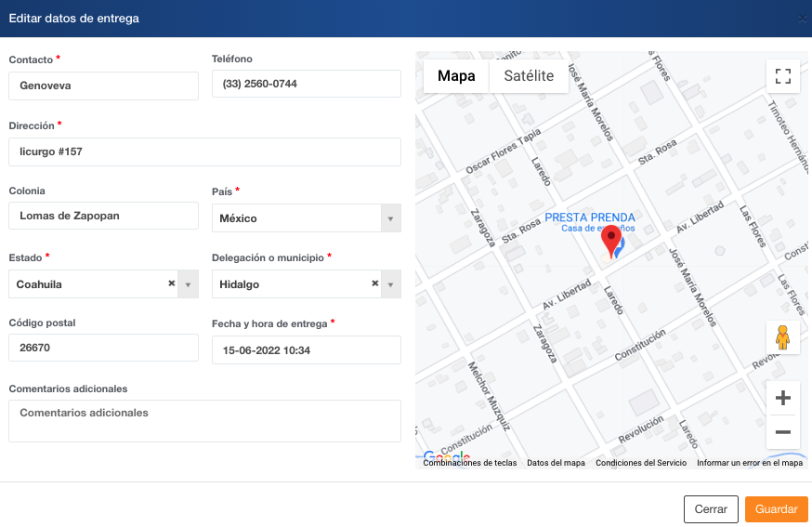Click the Comentarios adicionales text area
Viewport: 812px width, 527px height.
204,421
